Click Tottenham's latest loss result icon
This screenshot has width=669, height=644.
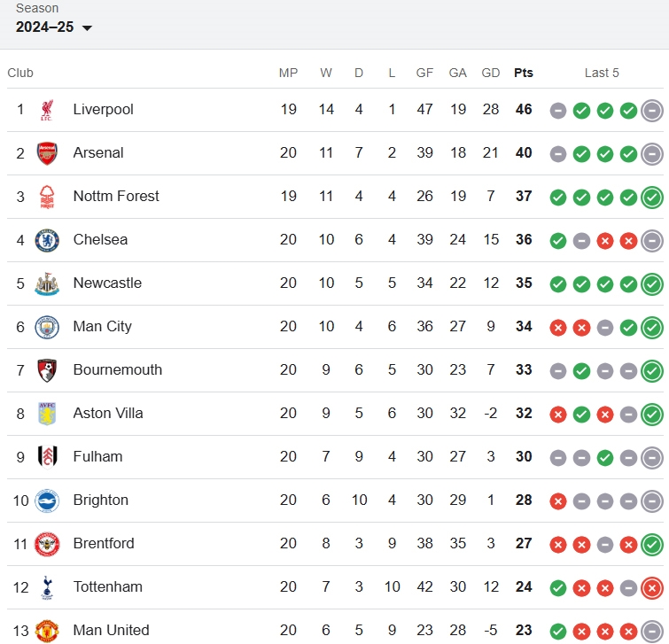652,588
